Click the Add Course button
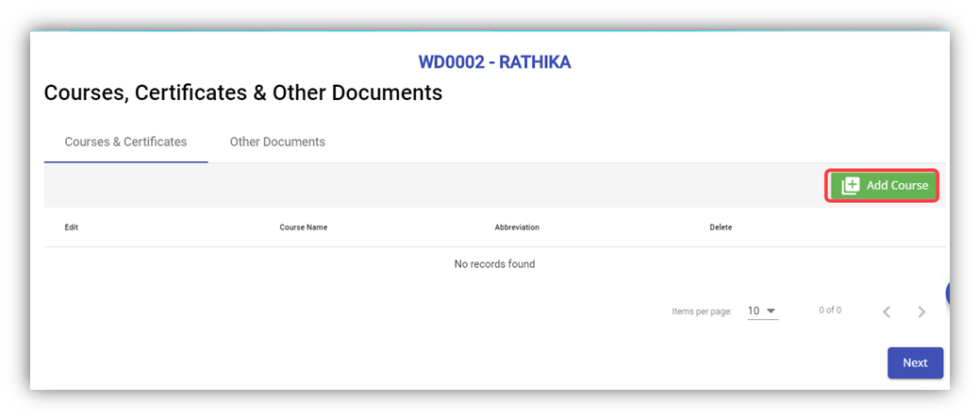This screenshot has width=980, height=420. pos(884,186)
